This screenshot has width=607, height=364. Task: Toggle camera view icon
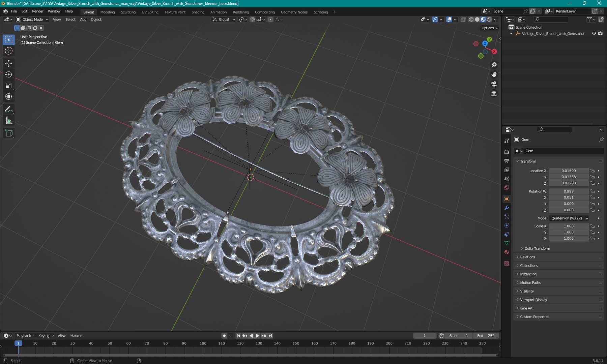coord(494,84)
